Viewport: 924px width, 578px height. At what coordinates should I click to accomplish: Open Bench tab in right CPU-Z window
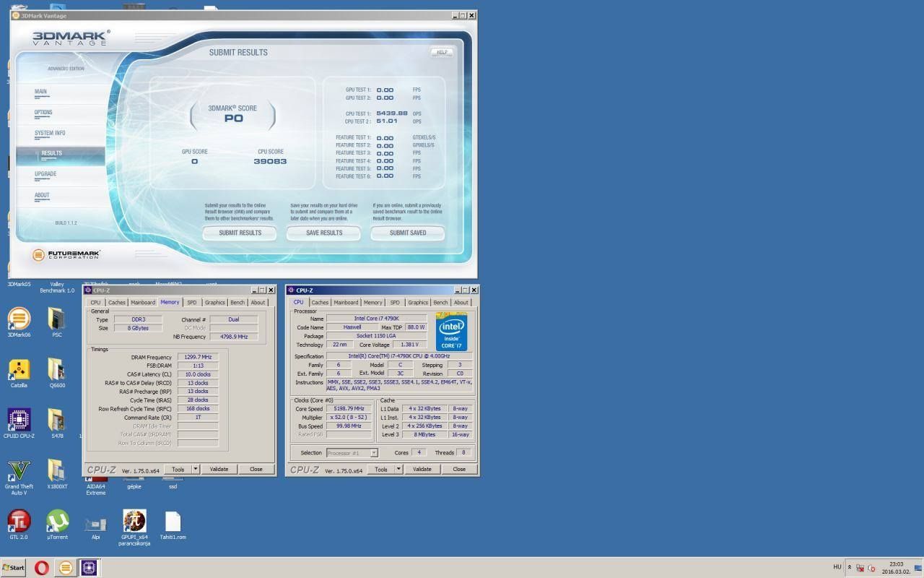pyautogui.click(x=440, y=303)
